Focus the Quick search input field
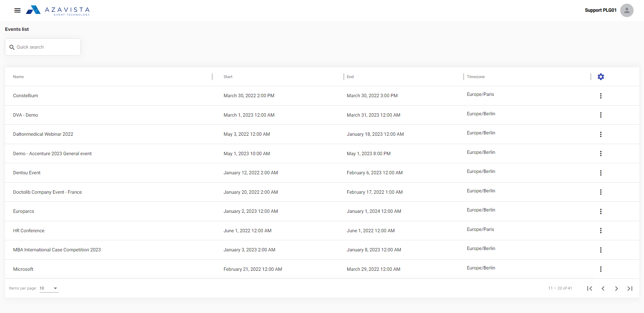 43,47
